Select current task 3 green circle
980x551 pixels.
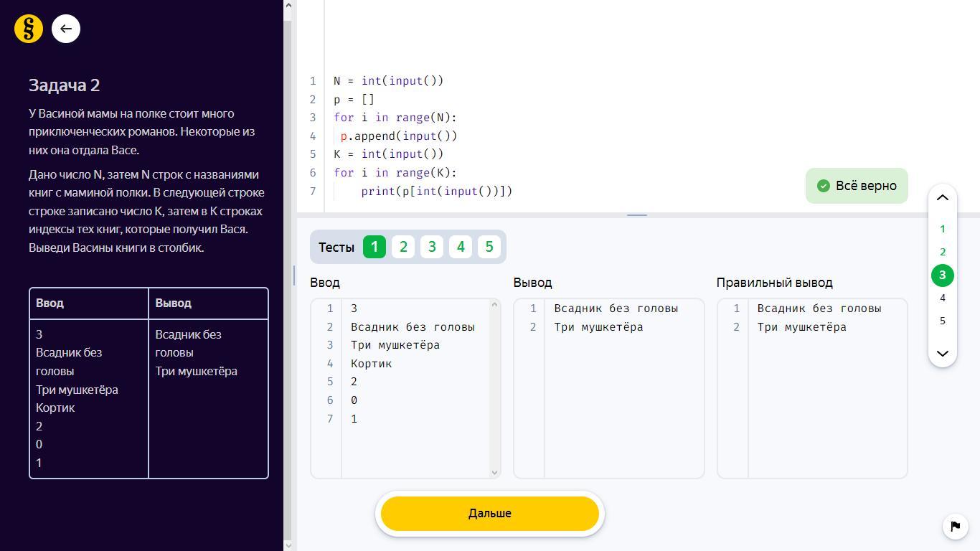(942, 275)
